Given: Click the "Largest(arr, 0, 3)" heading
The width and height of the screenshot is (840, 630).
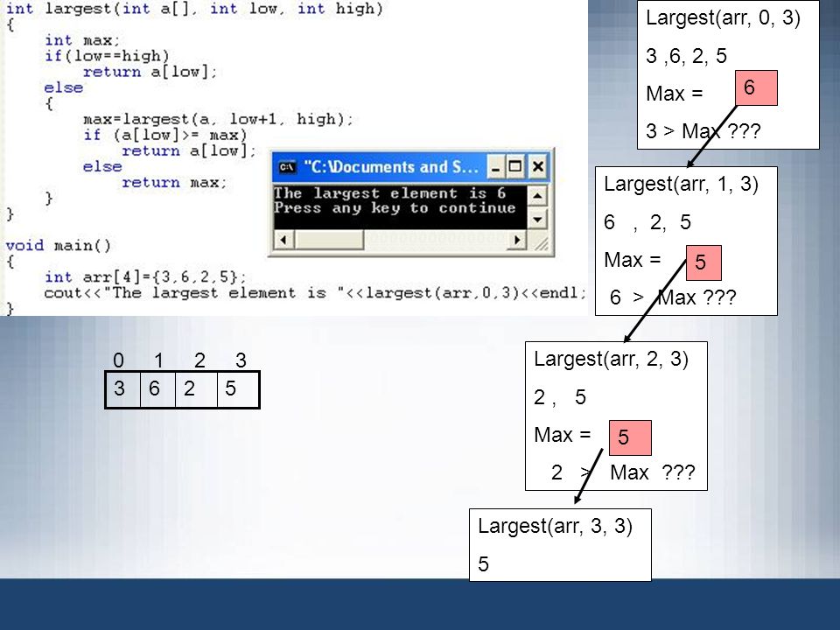Looking at the screenshot, I should pos(723,17).
